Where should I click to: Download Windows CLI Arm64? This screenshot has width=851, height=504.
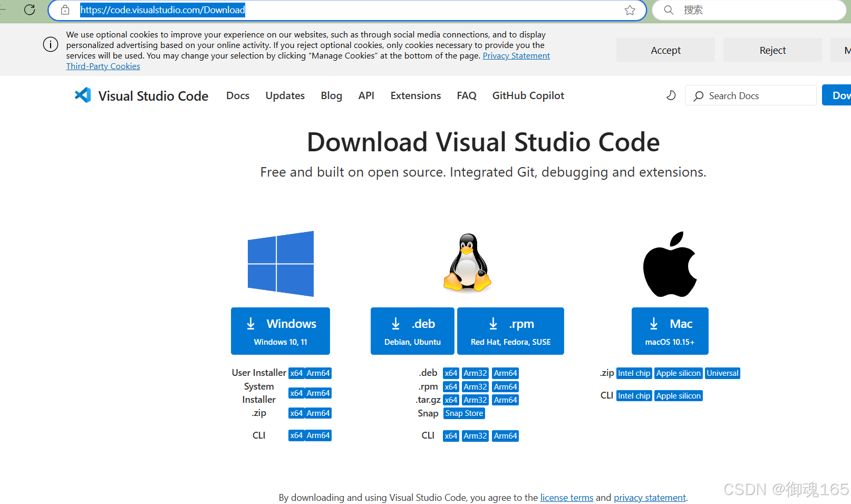(x=318, y=435)
